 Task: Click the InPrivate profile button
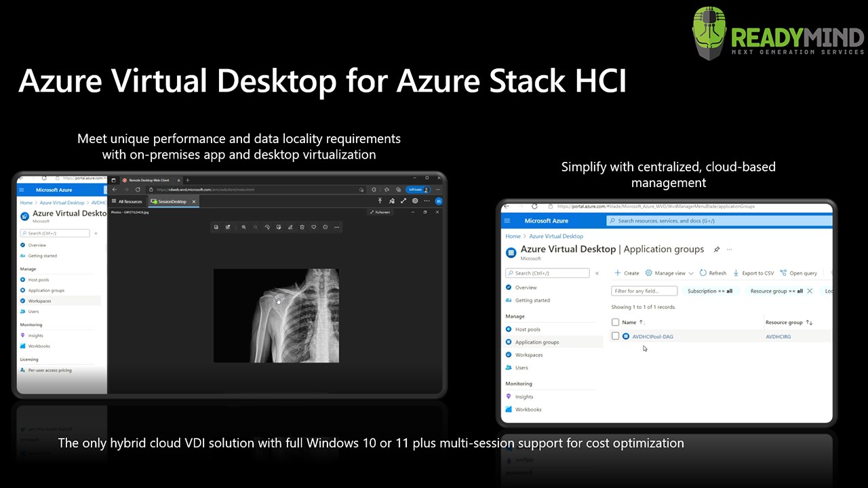pos(418,190)
